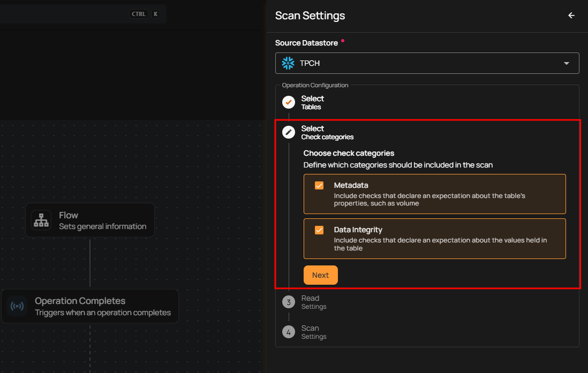Uncheck the Metadata checkbox
The height and width of the screenshot is (373, 588).
[319, 186]
